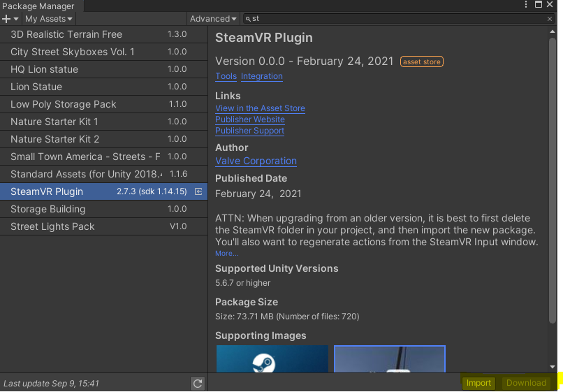Open the Tools category link

point(226,76)
